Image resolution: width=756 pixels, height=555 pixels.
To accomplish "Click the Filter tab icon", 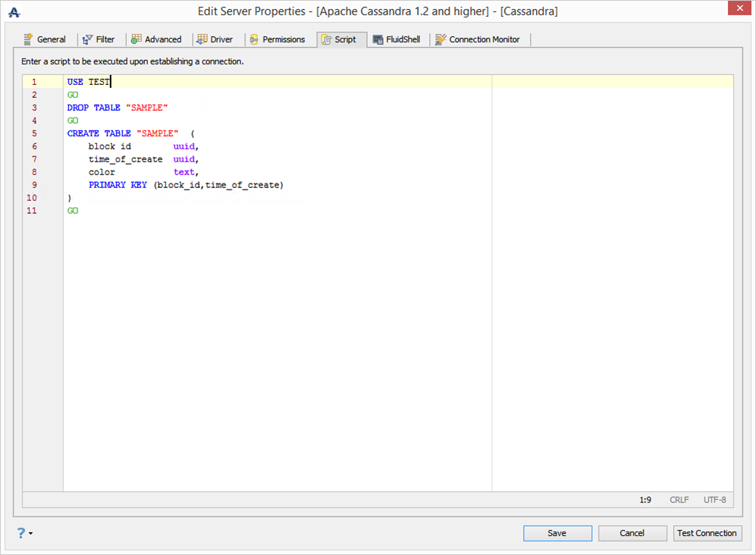I will point(87,39).
